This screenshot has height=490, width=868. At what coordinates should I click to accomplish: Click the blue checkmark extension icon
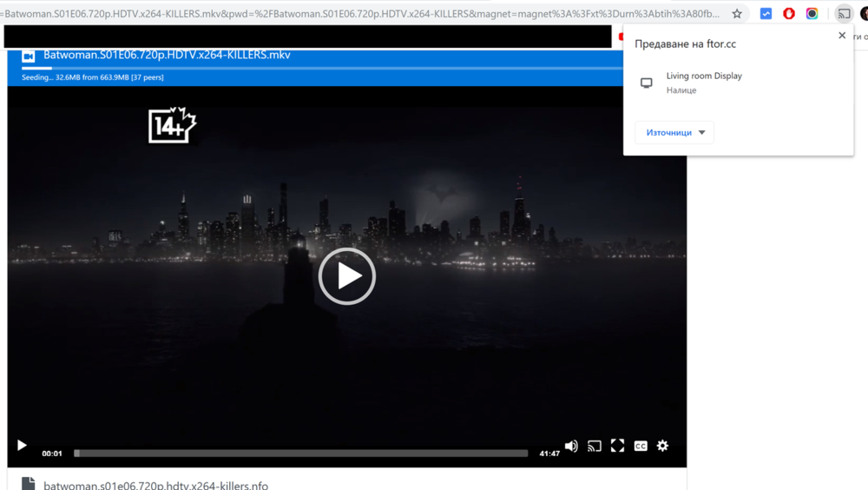(x=766, y=14)
